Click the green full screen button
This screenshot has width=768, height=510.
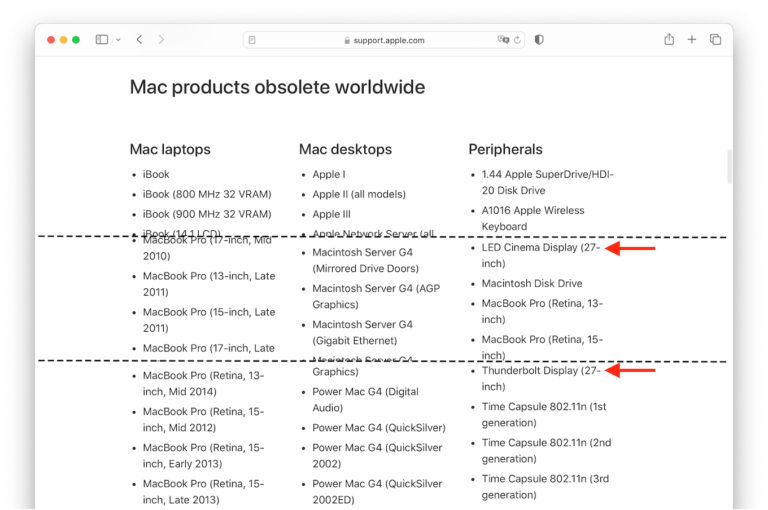pyautogui.click(x=76, y=40)
